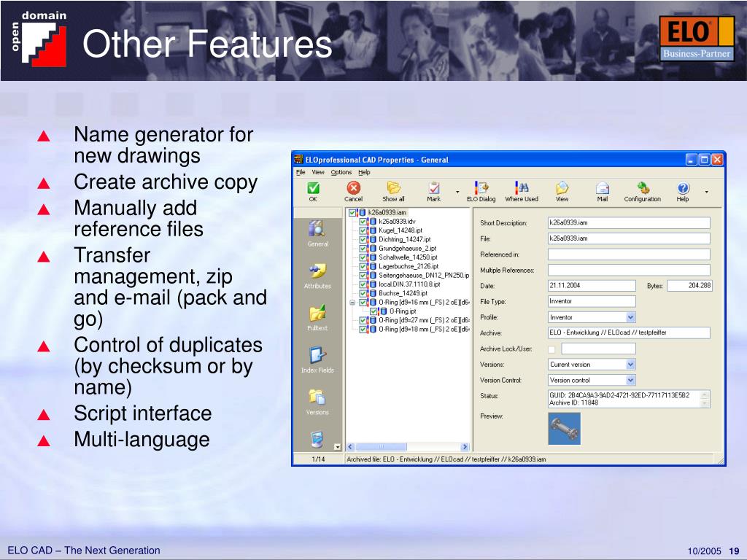The width and height of the screenshot is (747, 560).
Task: Open the Versions dropdown showing Current version
Action: click(x=630, y=365)
